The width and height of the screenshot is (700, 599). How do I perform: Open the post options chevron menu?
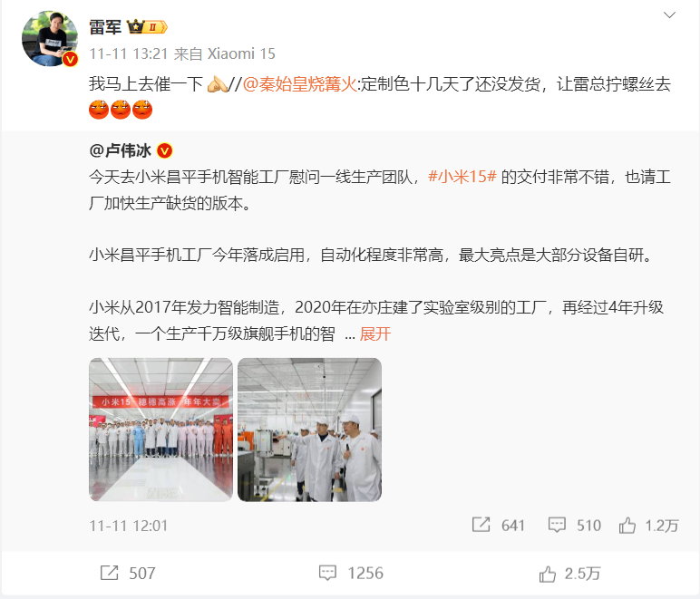[669, 15]
